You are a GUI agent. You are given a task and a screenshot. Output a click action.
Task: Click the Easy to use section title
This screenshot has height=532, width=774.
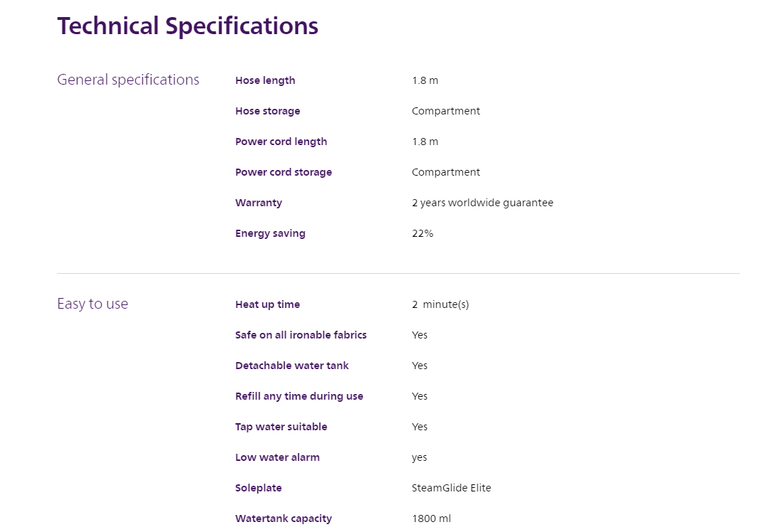(92, 304)
